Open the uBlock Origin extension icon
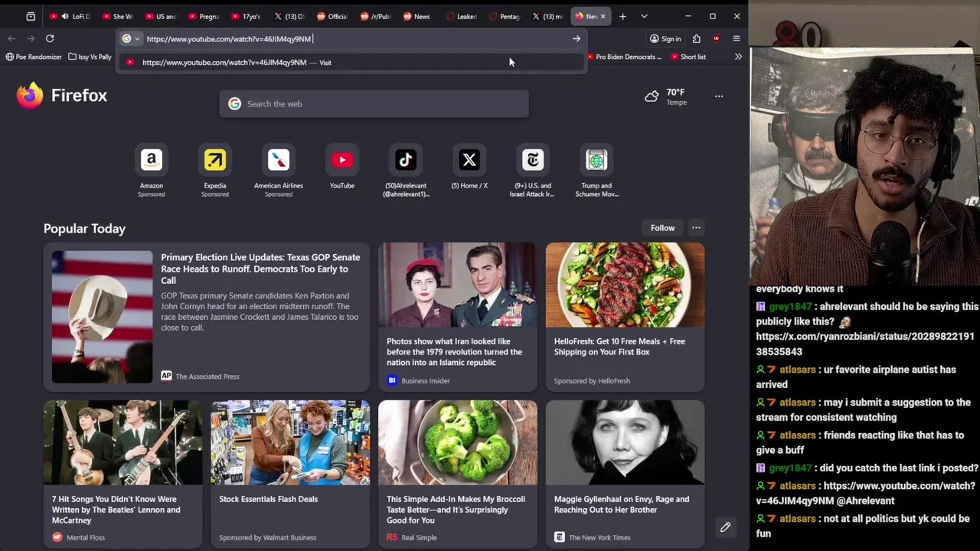This screenshot has height=551, width=980. point(717,38)
